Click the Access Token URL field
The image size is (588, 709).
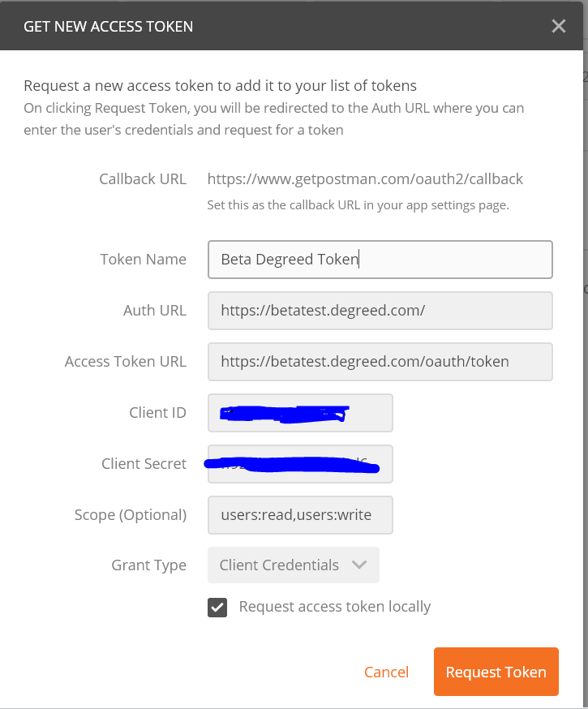tap(380, 362)
